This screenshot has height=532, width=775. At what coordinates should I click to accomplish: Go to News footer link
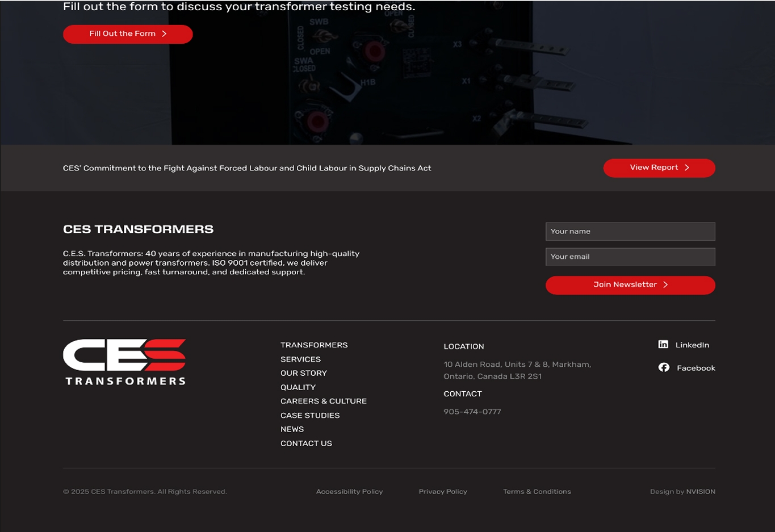point(292,429)
